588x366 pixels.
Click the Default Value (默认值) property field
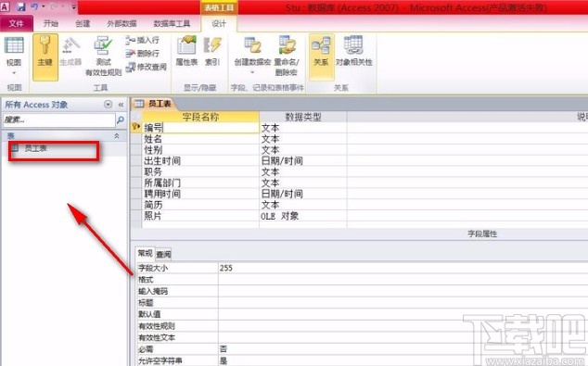tap(403, 314)
